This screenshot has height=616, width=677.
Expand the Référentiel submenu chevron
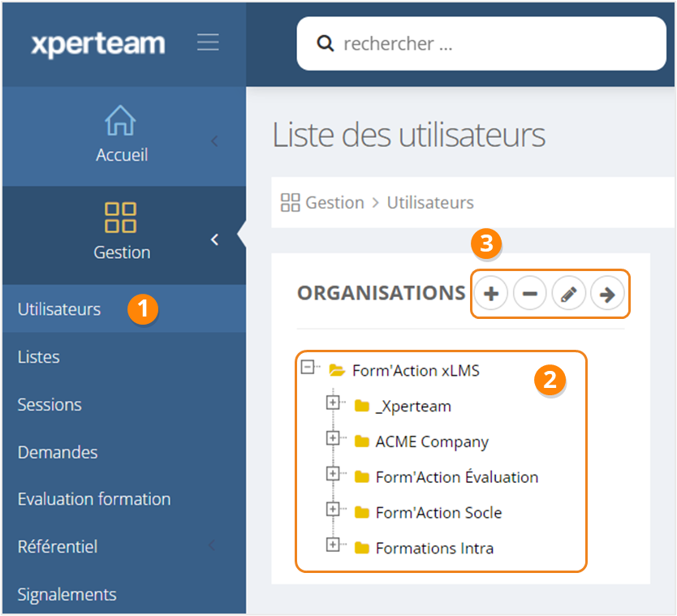[x=213, y=546]
